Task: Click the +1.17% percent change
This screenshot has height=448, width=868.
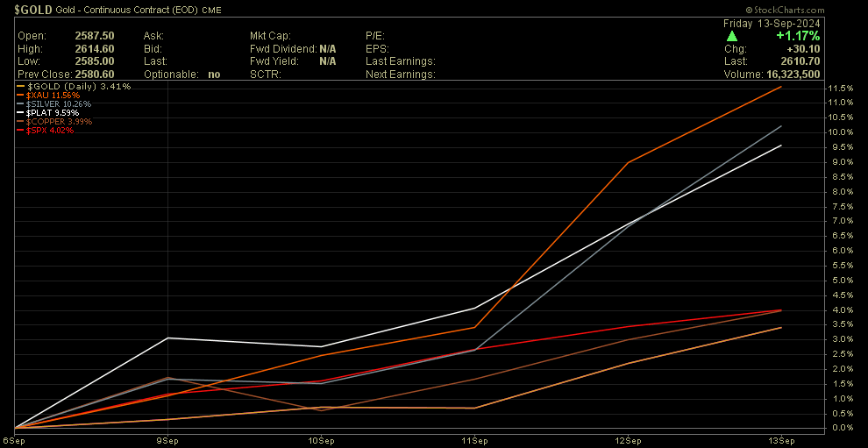Action: pyautogui.click(x=798, y=36)
